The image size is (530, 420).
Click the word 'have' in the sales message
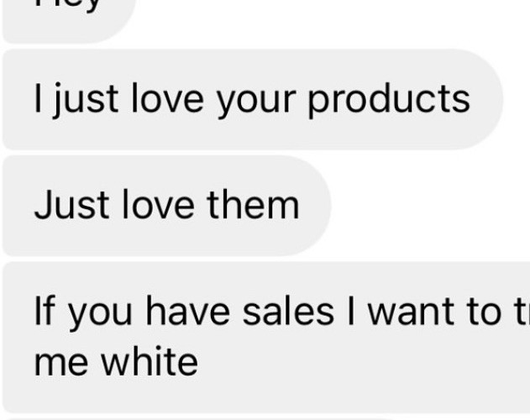tap(187, 312)
